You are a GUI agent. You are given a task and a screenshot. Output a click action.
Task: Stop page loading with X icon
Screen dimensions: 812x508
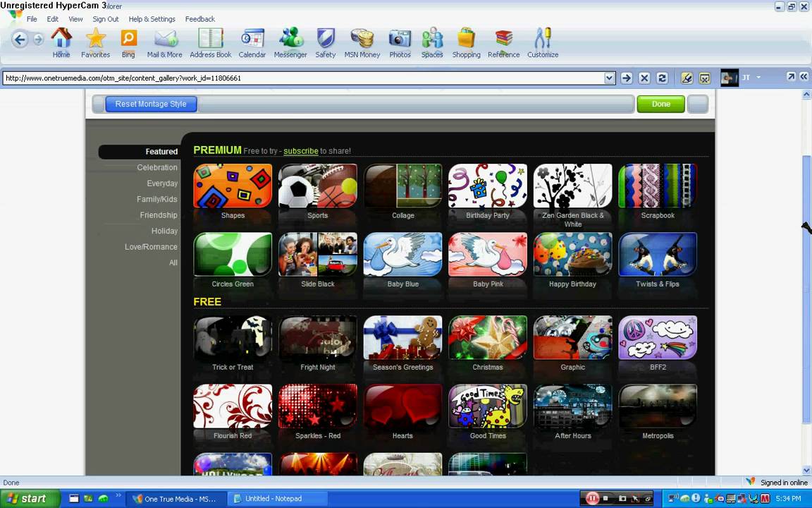tap(644, 78)
